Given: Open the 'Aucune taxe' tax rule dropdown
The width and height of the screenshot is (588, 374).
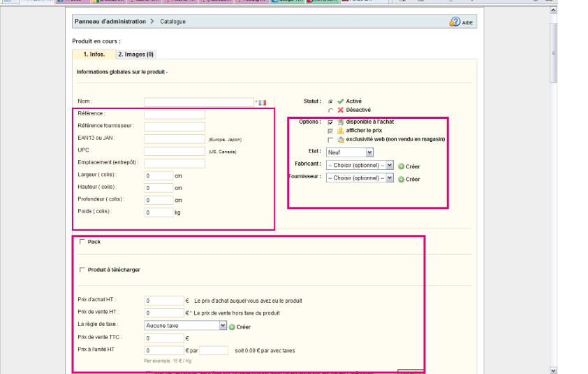Looking at the screenshot, I should pyautogui.click(x=185, y=326).
